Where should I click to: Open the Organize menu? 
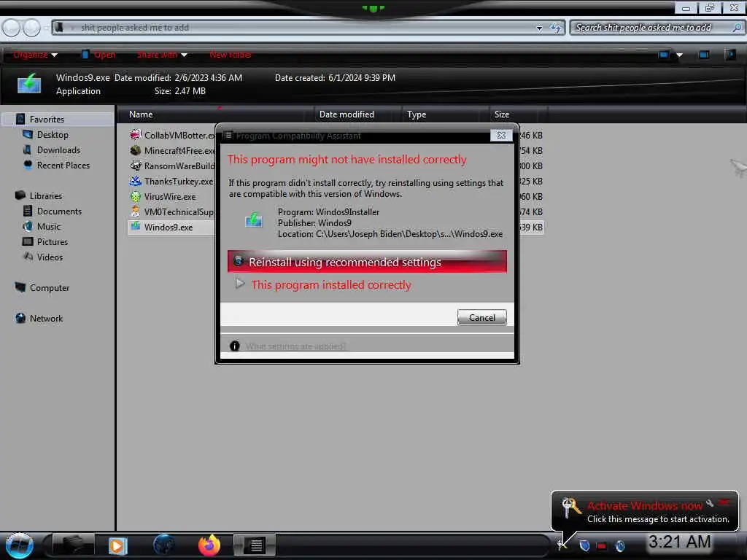(x=35, y=55)
